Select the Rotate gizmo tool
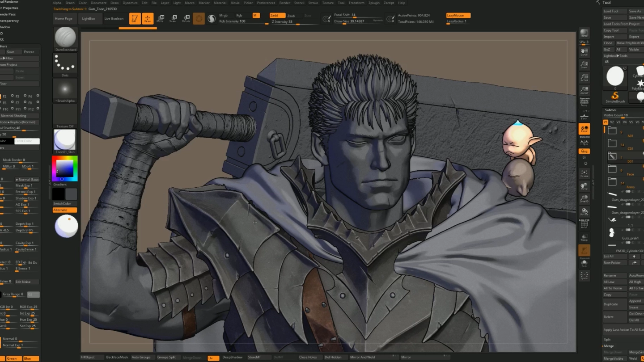Screen dimensions: 644x362 186,19
